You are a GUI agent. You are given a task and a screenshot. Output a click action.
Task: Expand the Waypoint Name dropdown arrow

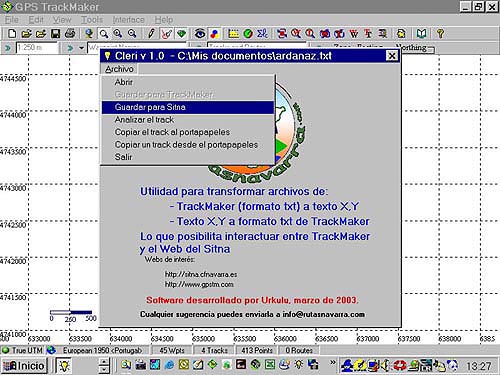pos(81,48)
